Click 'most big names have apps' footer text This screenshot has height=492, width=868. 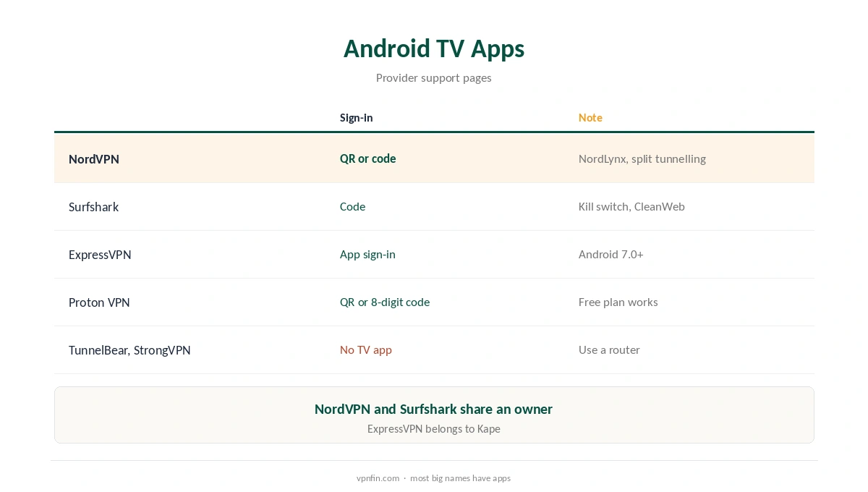coord(460,478)
